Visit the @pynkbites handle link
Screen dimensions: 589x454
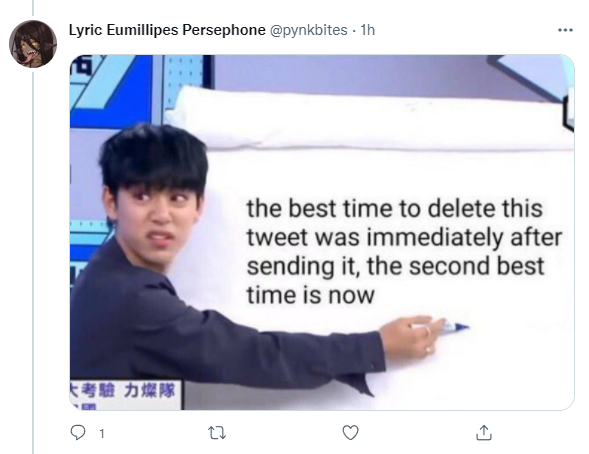(x=308, y=30)
